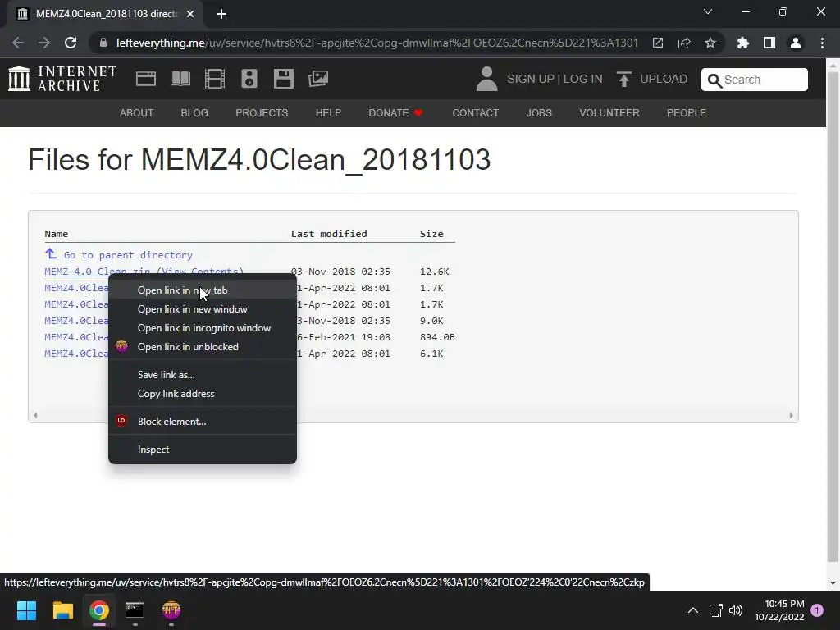840x630 pixels.
Task: Open the PROJECTS page
Action: [x=262, y=113]
